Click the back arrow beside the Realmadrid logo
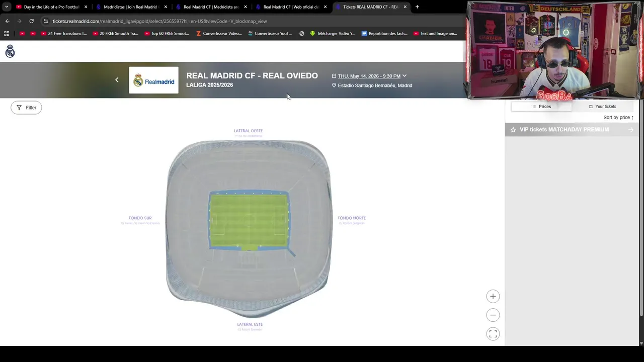This screenshot has height=362, width=644. coord(117,80)
